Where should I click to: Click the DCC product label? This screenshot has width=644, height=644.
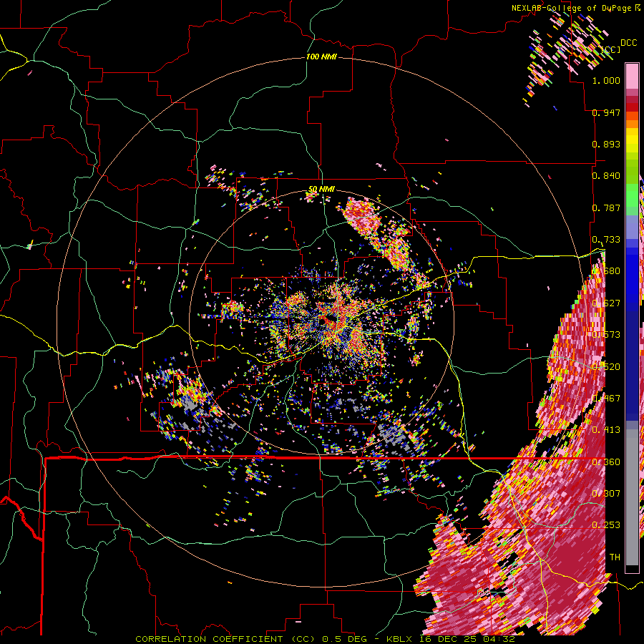point(629,43)
